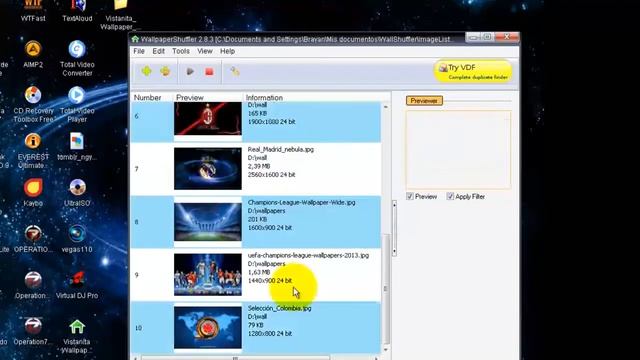Select the uefa-champions-league-wallpapers-2013 thumbnail
This screenshot has height=360, width=640.
point(208,275)
